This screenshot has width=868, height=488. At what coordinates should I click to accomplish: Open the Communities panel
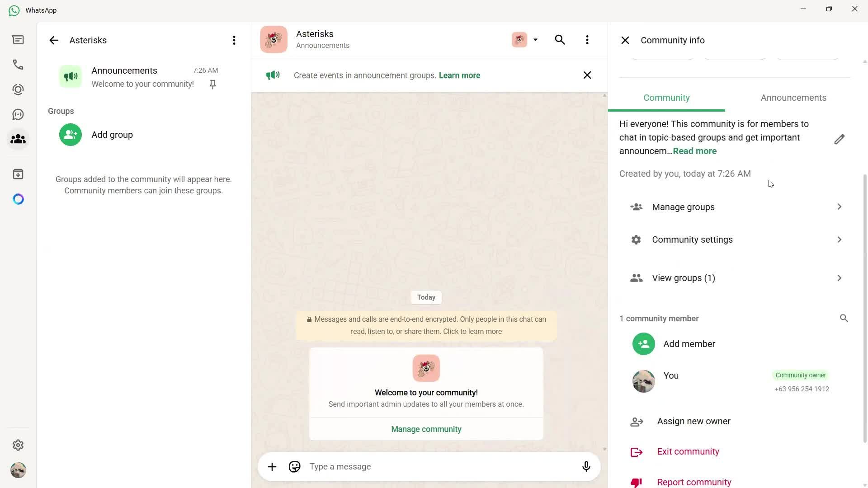pos(18,139)
